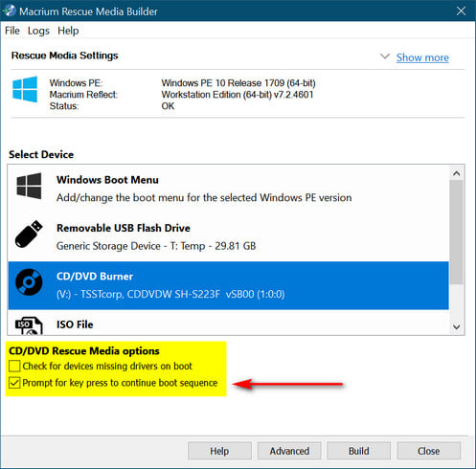Click the Windows Boot Menu logo icon
Viewport: 476px width, 469px height.
pyautogui.click(x=29, y=186)
